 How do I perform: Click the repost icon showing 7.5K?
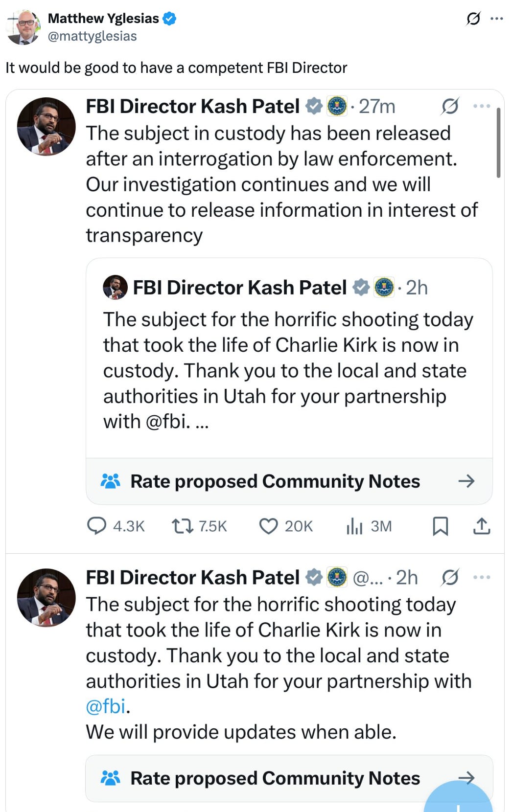[x=182, y=526]
